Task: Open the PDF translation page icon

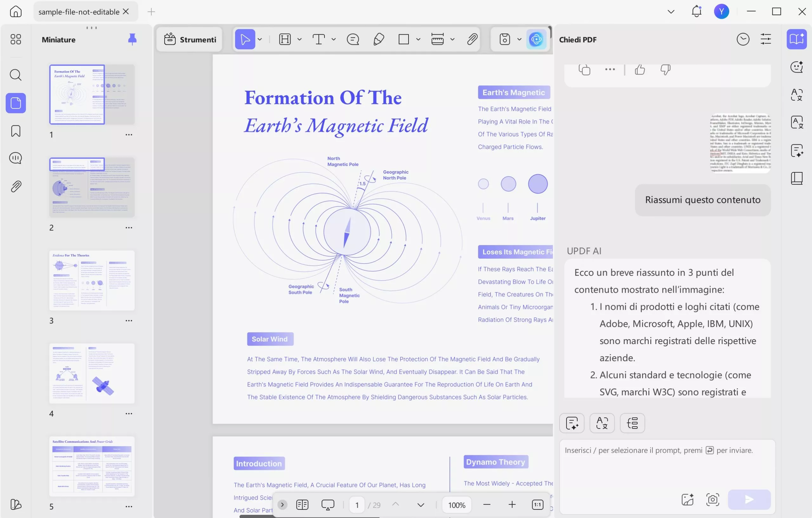Action: point(796,122)
